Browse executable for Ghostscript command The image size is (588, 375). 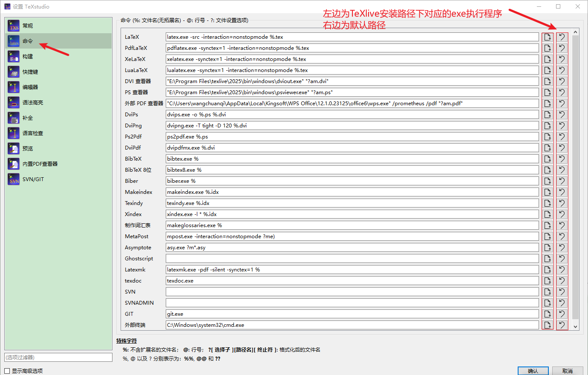coord(548,258)
